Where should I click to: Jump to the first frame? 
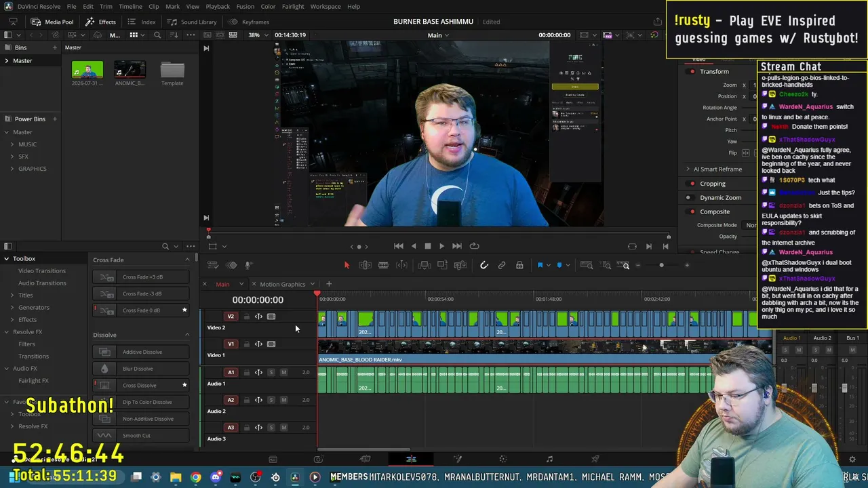coord(399,246)
